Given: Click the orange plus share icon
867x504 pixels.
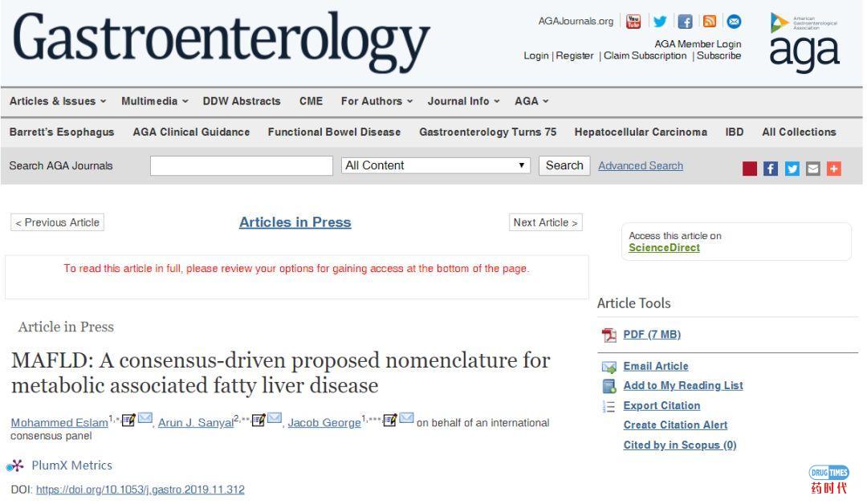Looking at the screenshot, I should point(834,169).
